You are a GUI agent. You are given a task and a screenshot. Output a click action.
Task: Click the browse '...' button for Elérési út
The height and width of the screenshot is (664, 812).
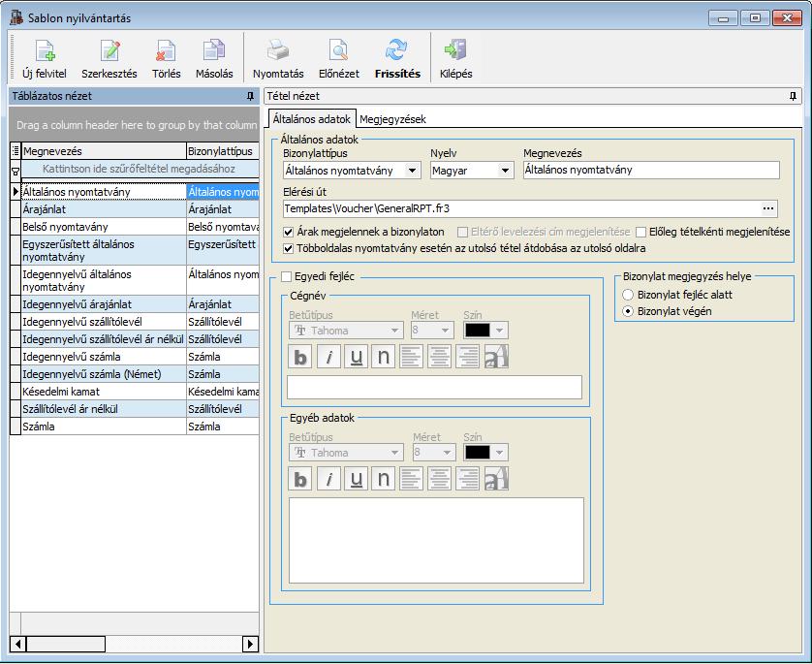(768, 208)
